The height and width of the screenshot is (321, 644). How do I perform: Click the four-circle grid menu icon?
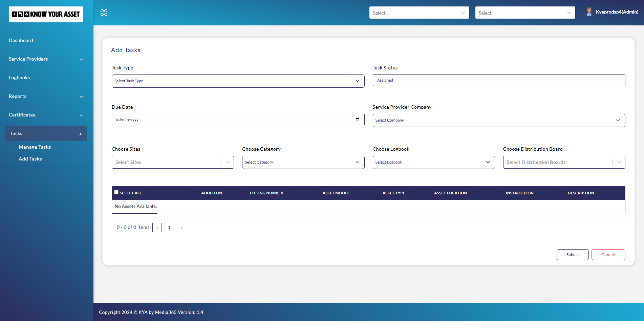(104, 13)
